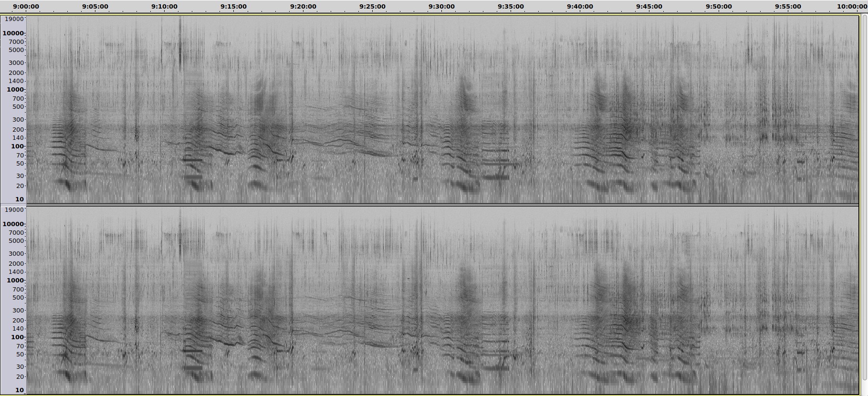Screen dimensions: 868x396
Task: Click 10000 on the lower channel frequency scale
Action: [13, 224]
